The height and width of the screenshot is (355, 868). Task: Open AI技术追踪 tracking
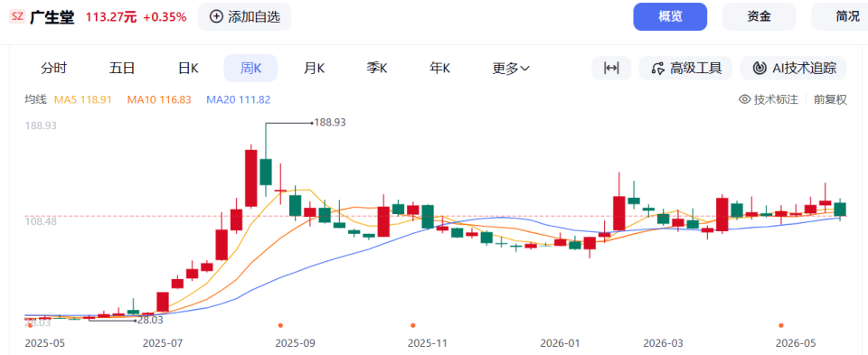(x=793, y=68)
